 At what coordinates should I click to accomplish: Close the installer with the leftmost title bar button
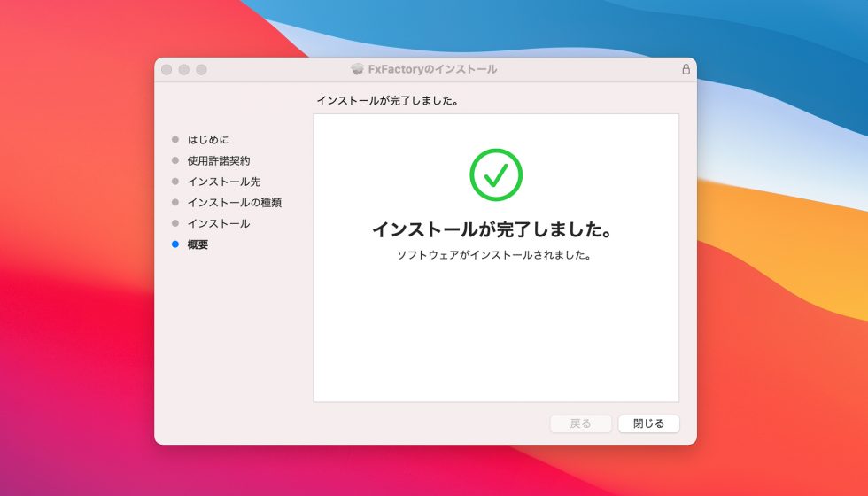(167, 70)
